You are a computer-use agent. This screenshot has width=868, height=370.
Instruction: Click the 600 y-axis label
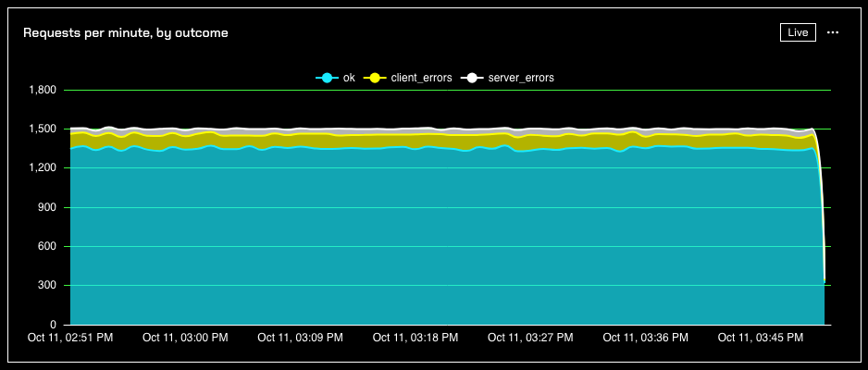pyautogui.click(x=49, y=247)
